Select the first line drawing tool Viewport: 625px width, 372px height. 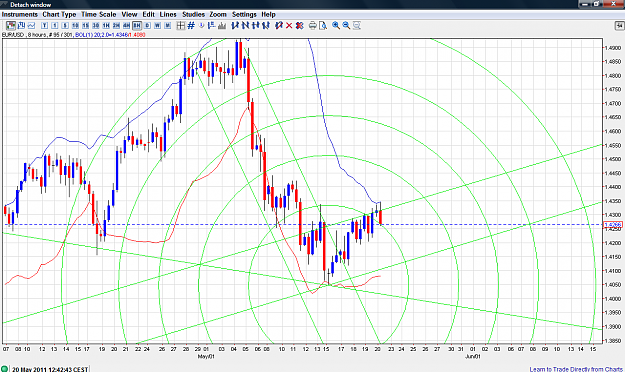tap(235, 26)
